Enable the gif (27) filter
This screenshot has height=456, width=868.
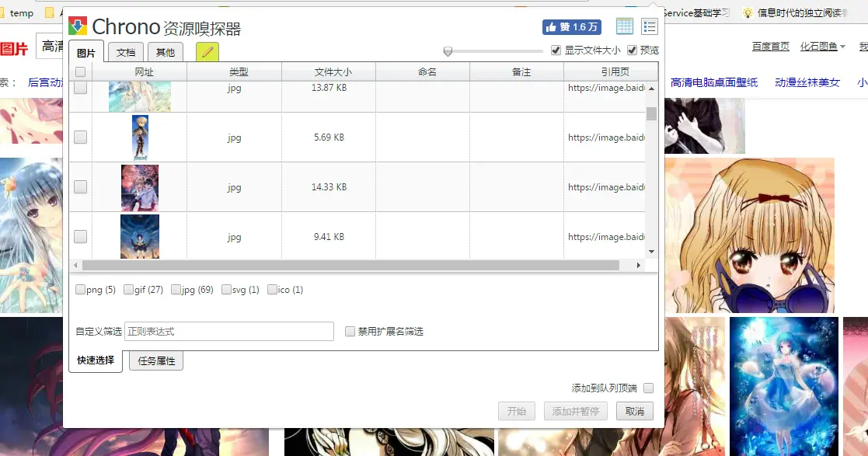tap(128, 290)
